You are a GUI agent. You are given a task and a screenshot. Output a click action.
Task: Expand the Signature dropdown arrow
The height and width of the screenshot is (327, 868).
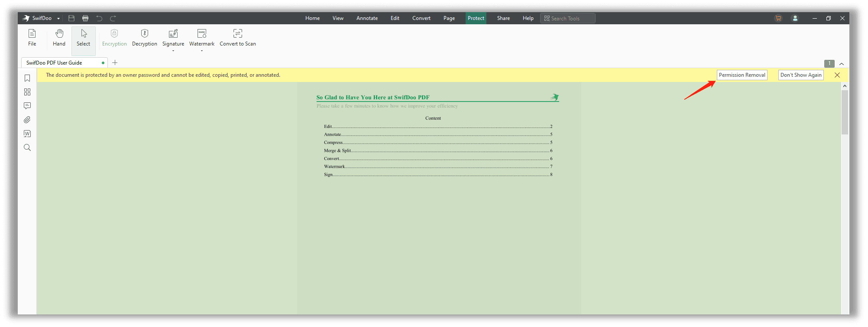coord(173,51)
